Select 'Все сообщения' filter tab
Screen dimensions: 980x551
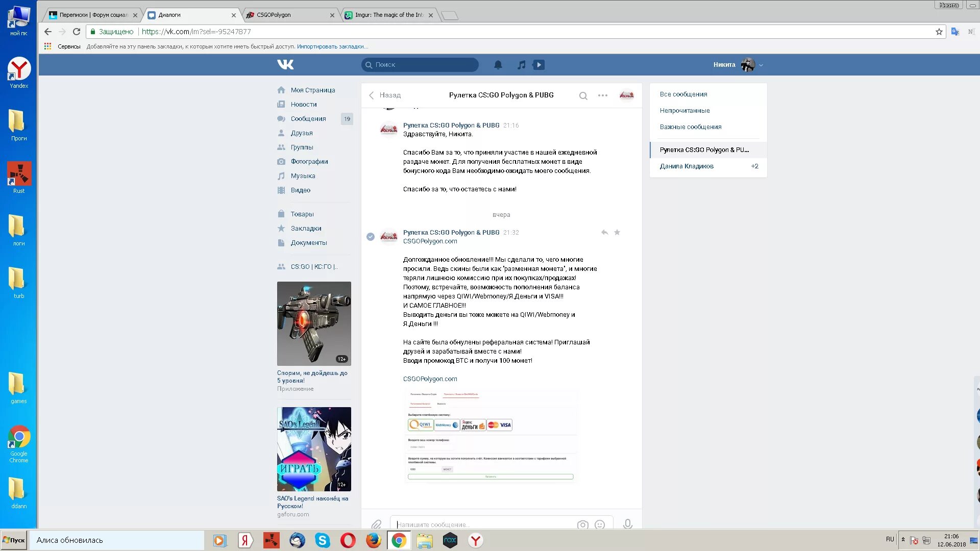[682, 94]
